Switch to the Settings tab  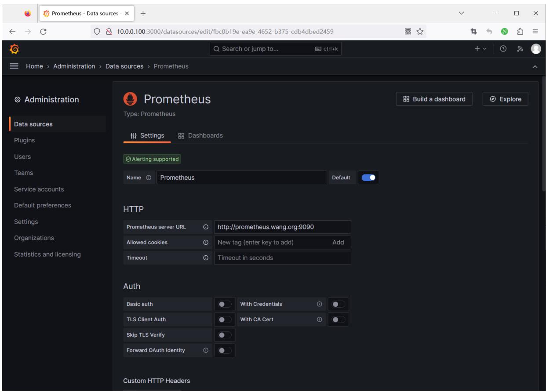[147, 135]
